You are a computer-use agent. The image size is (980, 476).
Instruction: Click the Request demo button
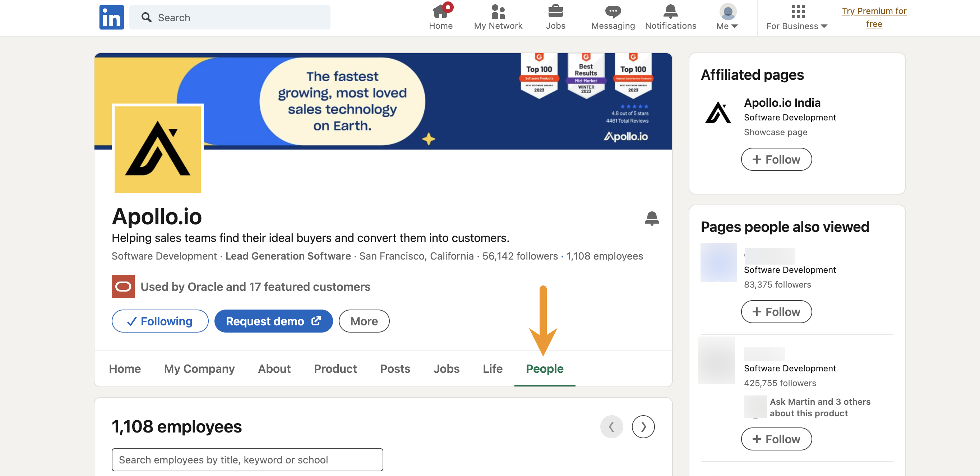click(x=272, y=321)
